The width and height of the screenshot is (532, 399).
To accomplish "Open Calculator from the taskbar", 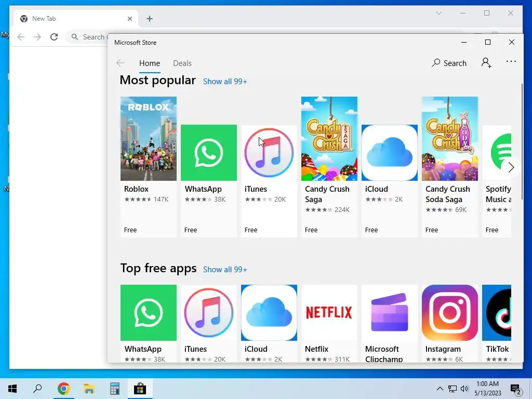I will pos(115,389).
